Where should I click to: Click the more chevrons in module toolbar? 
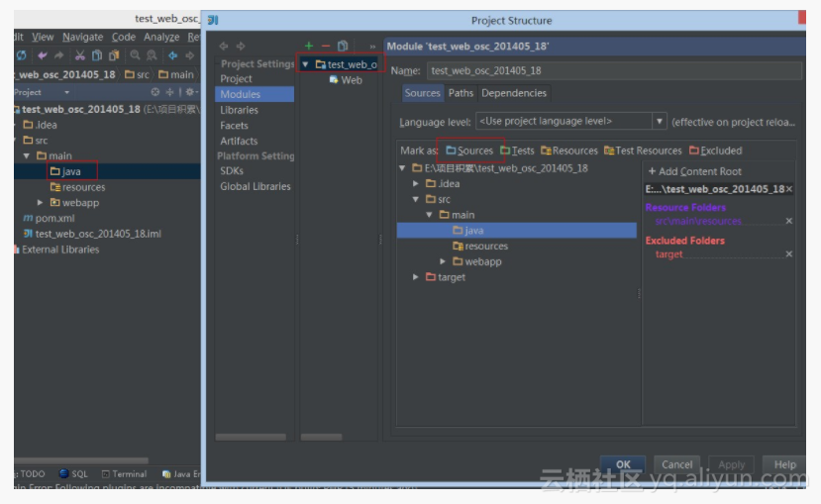point(372,47)
